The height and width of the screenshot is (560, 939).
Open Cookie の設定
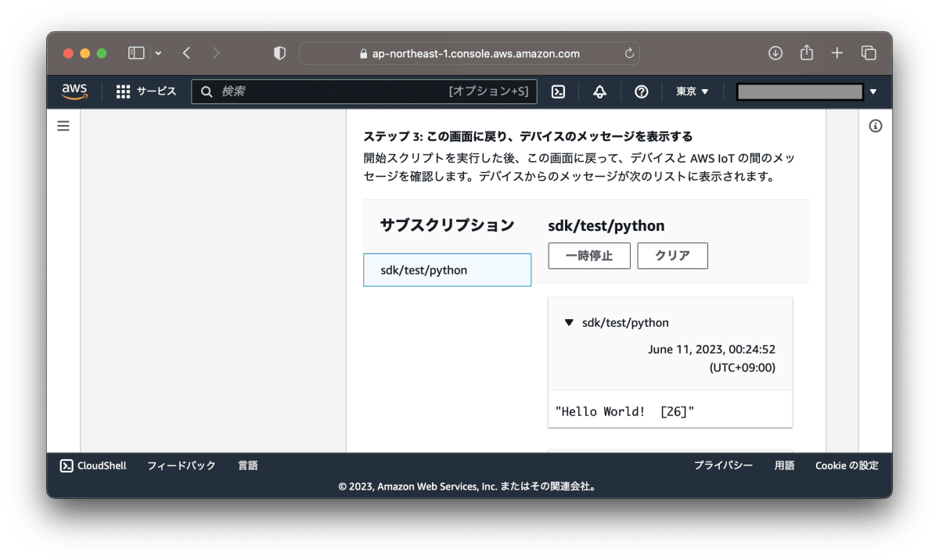tap(847, 465)
